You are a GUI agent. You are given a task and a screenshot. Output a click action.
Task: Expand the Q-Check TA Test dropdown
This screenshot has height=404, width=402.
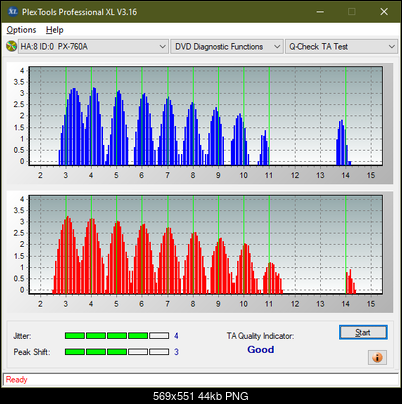tap(341, 46)
